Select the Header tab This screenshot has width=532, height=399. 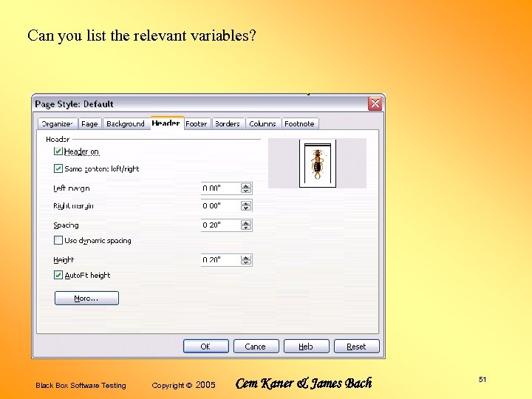pyautogui.click(x=166, y=123)
